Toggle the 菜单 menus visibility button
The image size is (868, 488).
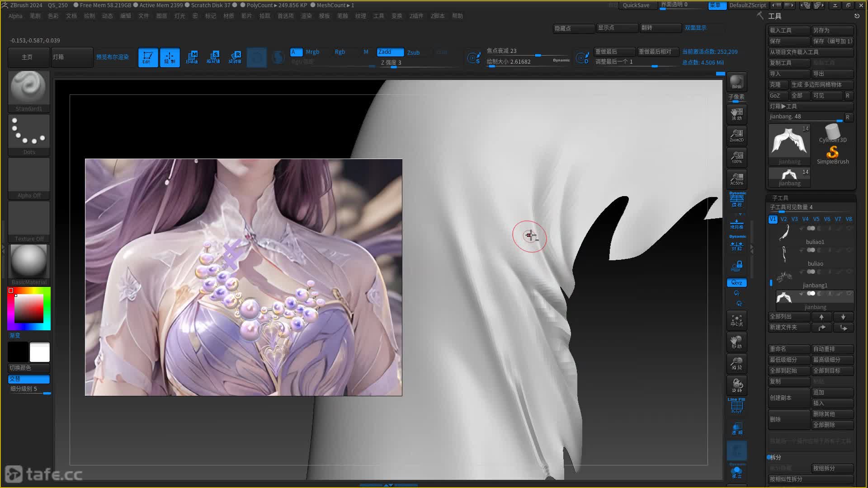[717, 5]
